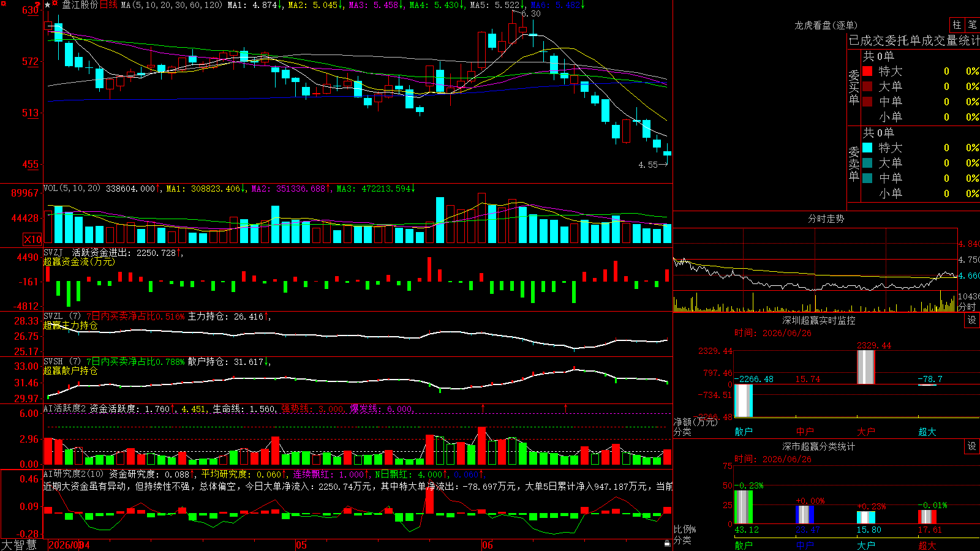
Task: Click the dark red 中单 swatch under 委买单
Action: click(x=867, y=101)
